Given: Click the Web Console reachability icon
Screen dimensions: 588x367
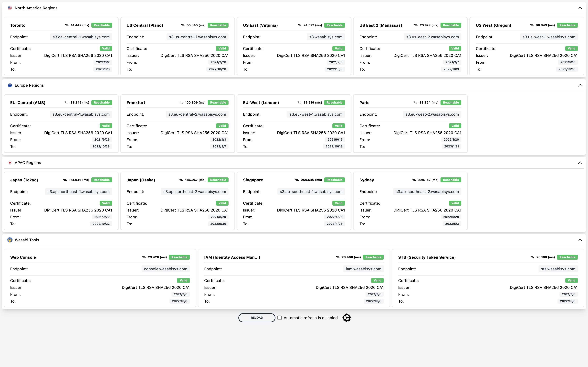Looking at the screenshot, I should click(x=143, y=257).
